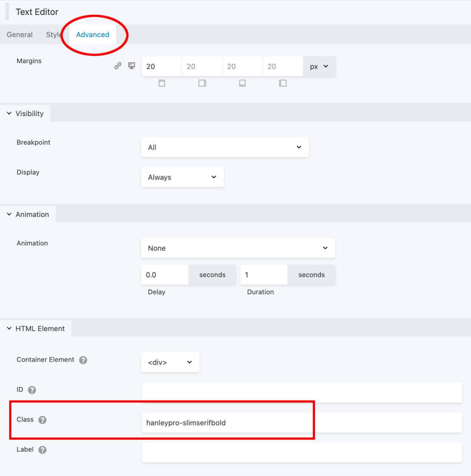Click the left margin side icon
This screenshot has height=476, width=471.
coord(283,83)
